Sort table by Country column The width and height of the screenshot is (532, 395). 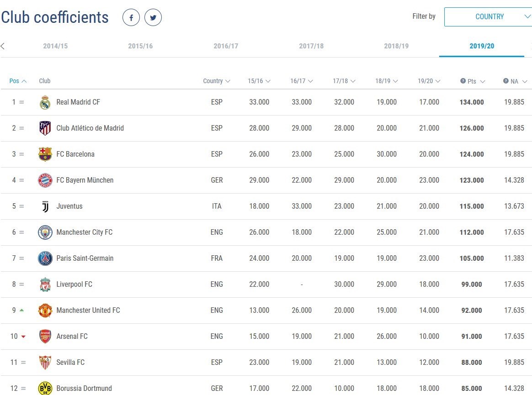tap(217, 81)
